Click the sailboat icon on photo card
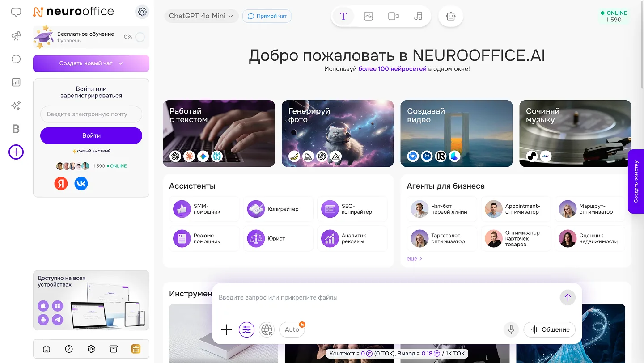 click(308, 156)
